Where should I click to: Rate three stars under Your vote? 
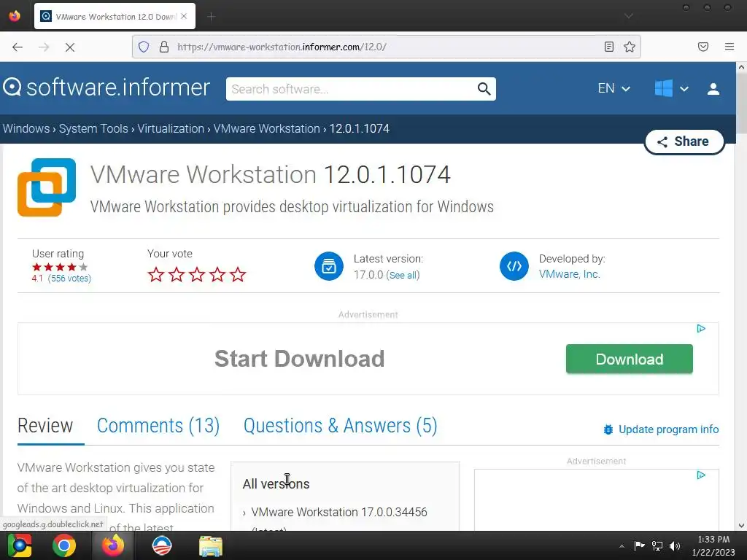[197, 275]
